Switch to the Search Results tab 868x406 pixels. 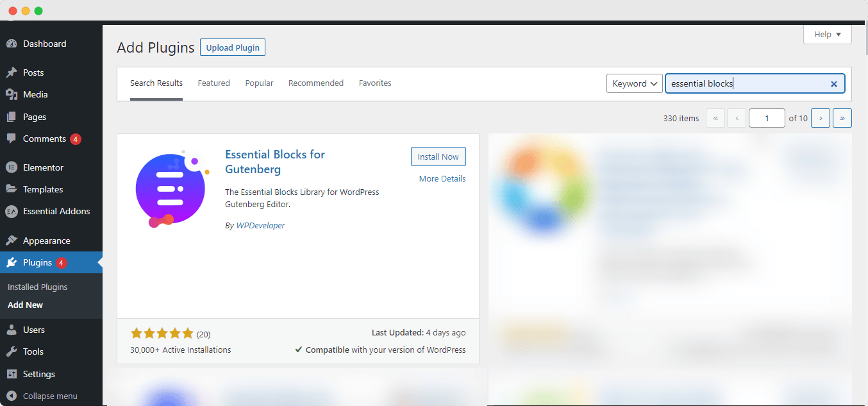coord(156,83)
